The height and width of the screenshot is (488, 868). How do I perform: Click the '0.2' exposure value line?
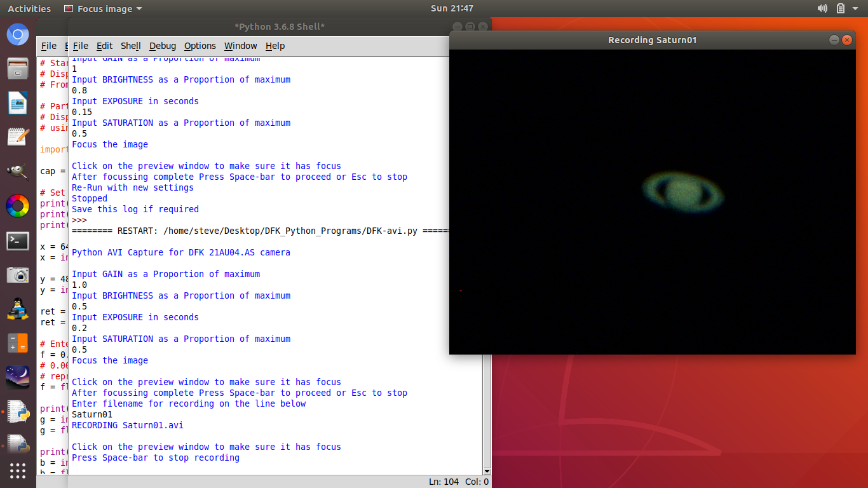[x=79, y=328]
